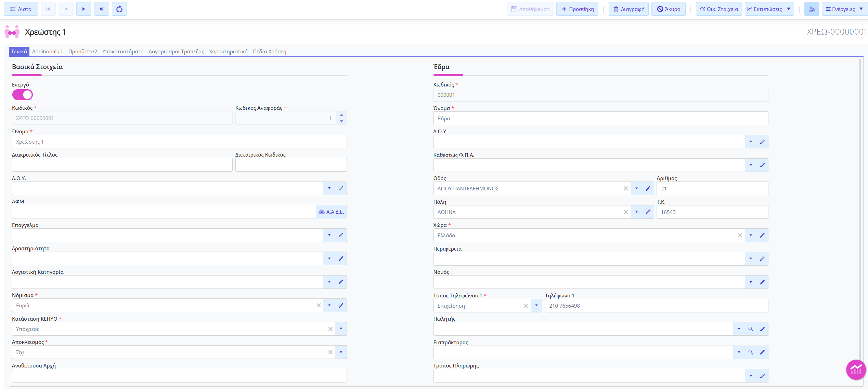Open the Νόμισμα dropdown
Screen dimensions: 868x389
click(329, 305)
